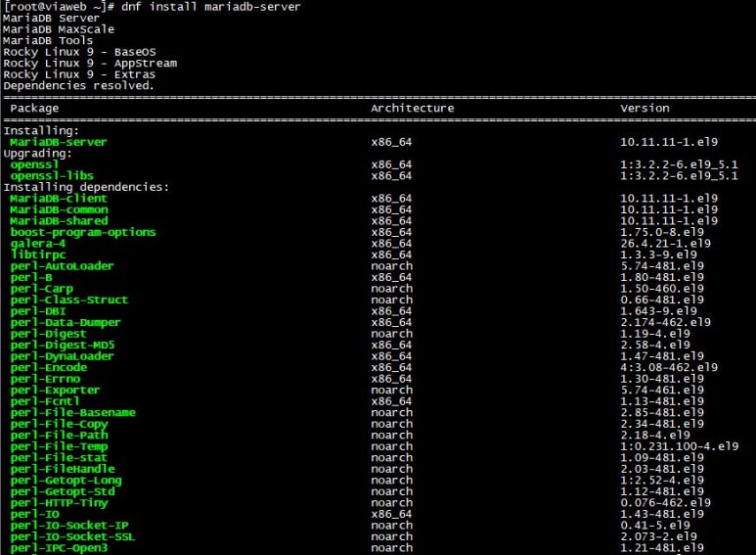Select the openssl-libs package name

(52, 175)
